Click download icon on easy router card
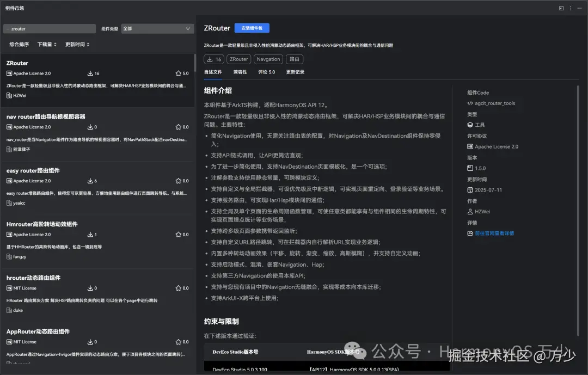The image size is (588, 375). click(90, 181)
